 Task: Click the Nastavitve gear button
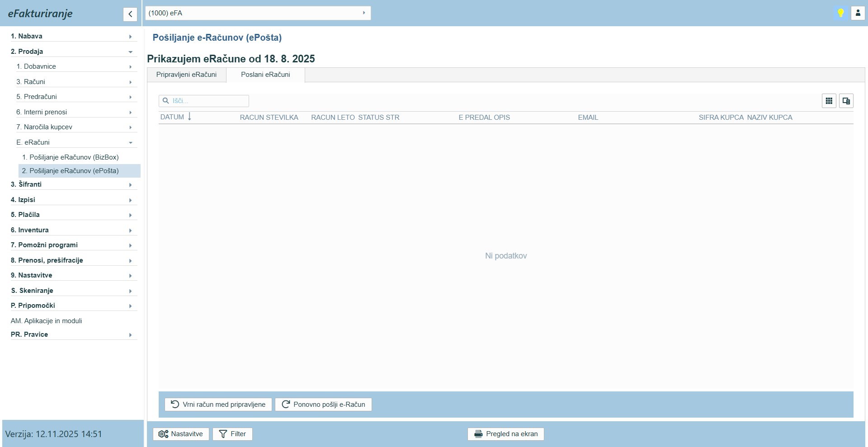[181, 434]
